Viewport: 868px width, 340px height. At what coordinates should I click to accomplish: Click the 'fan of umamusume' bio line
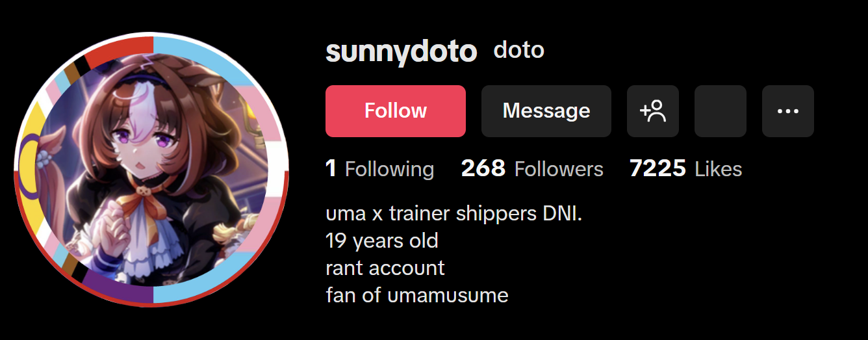click(417, 296)
